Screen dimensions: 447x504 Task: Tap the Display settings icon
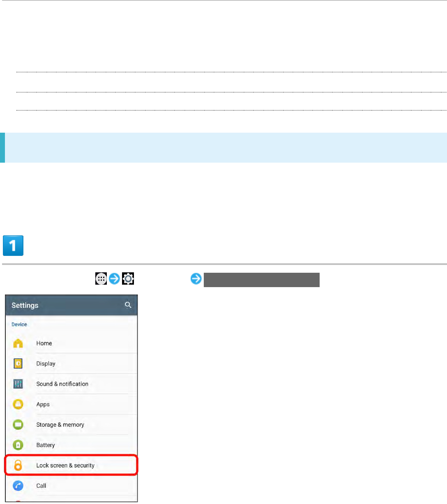click(18, 364)
